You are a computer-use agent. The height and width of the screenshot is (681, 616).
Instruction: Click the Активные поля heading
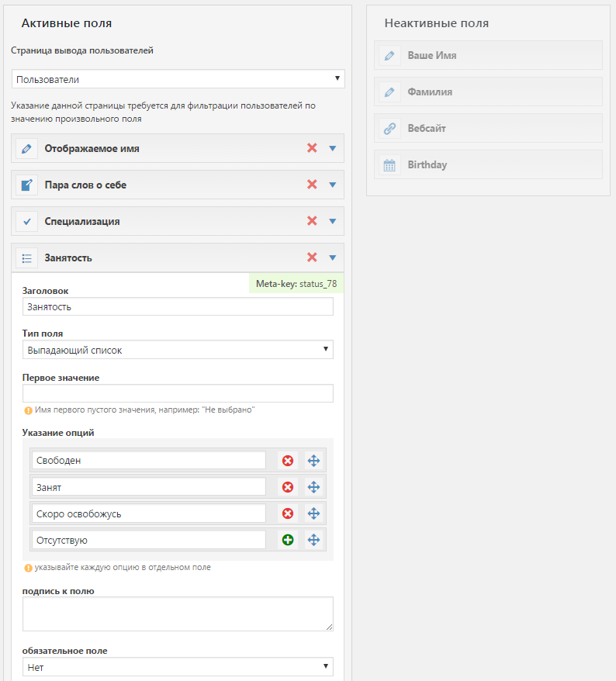pyautogui.click(x=67, y=23)
